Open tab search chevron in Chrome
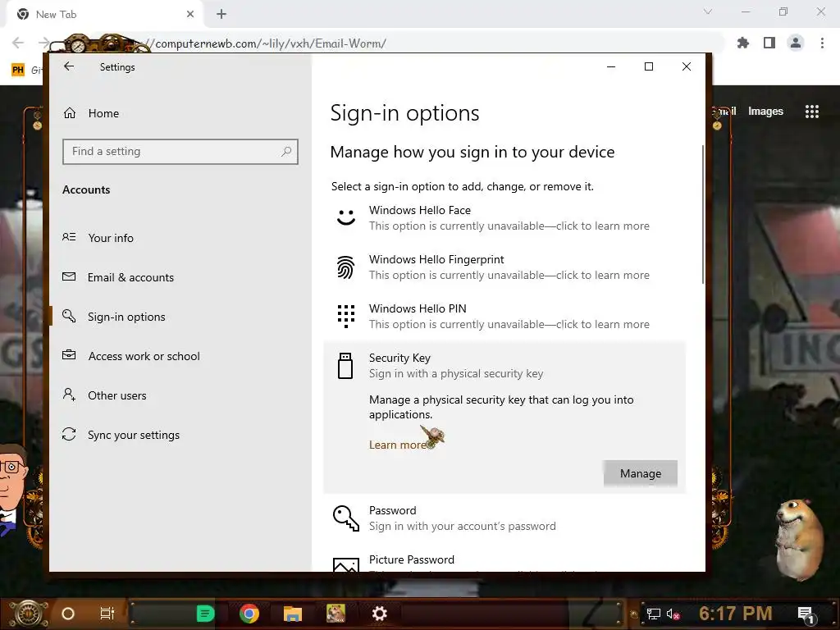840x630 pixels. (708, 11)
